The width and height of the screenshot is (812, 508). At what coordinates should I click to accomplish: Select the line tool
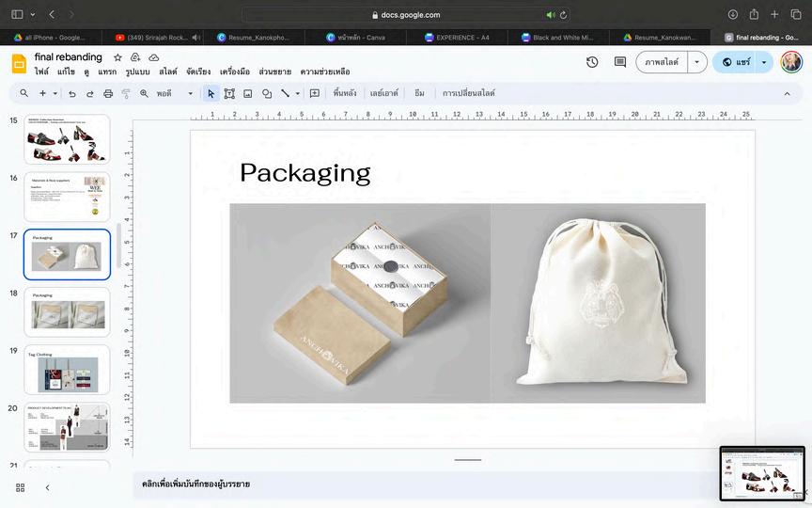point(285,93)
